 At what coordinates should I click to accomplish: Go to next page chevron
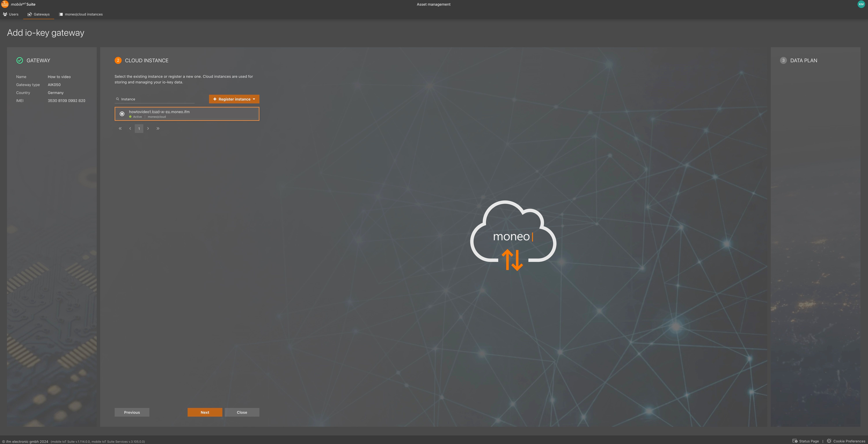tap(148, 128)
